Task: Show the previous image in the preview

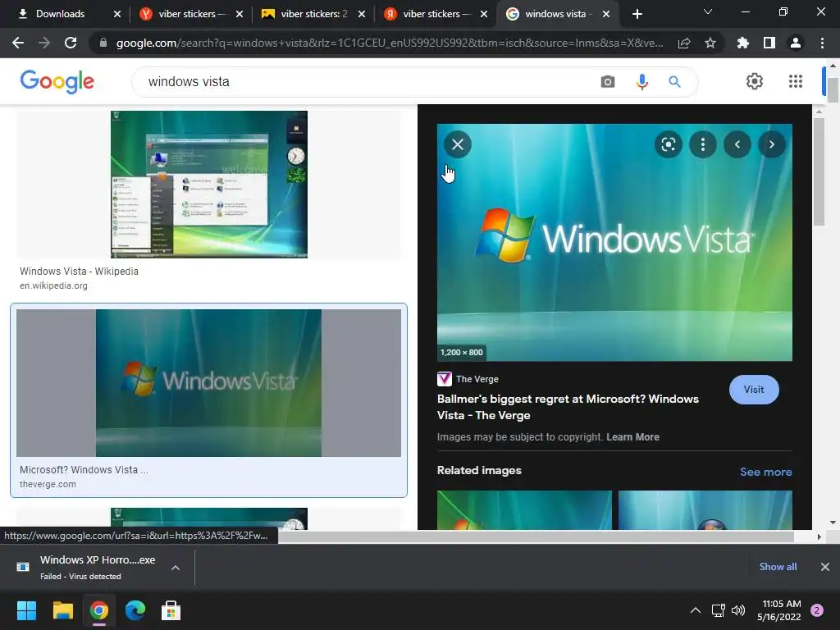Action: coord(737,144)
